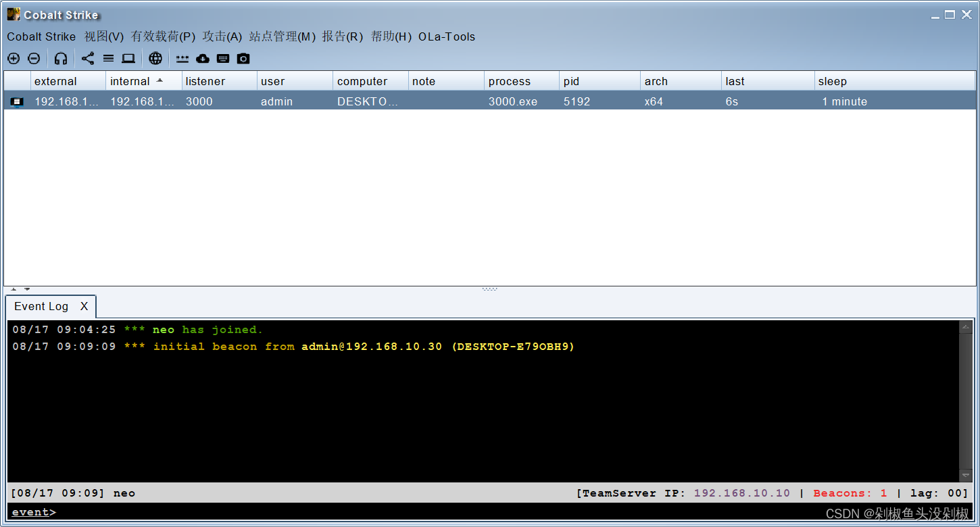This screenshot has height=527, width=980.
Task: Sort sessions by sleep column header
Action: 896,81
